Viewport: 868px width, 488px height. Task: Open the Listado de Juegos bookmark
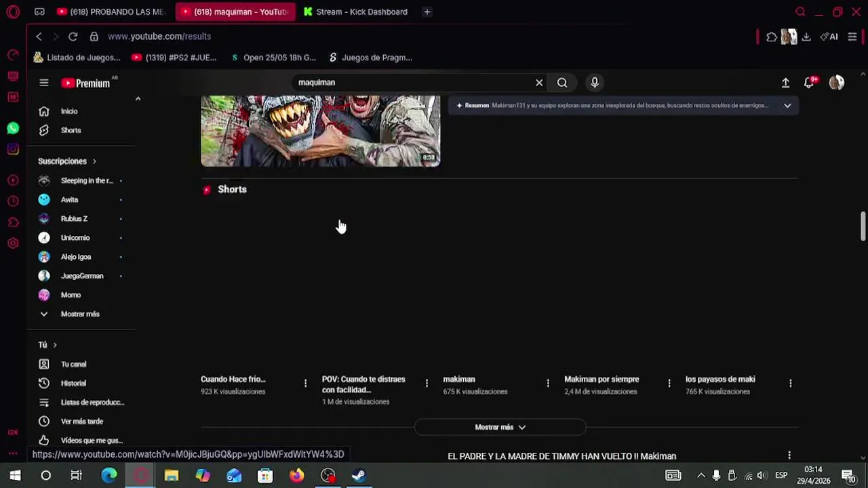(77, 58)
